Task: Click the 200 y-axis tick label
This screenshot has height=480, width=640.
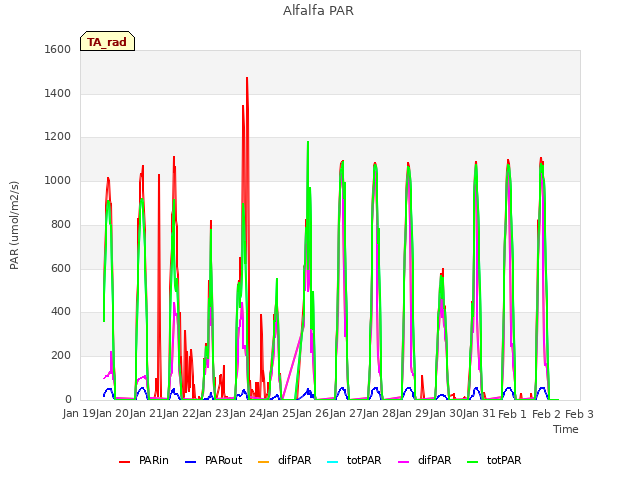Action: coord(61,356)
